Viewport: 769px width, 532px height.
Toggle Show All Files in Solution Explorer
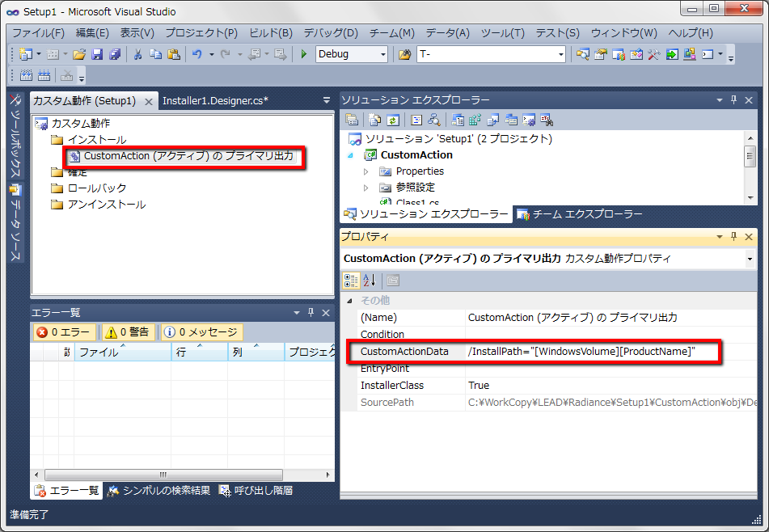[375, 120]
